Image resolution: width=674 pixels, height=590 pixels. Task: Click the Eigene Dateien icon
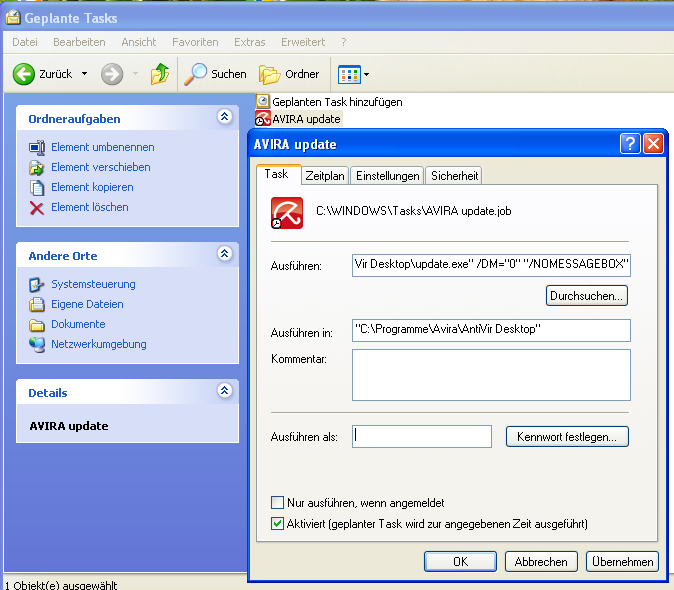click(37, 304)
